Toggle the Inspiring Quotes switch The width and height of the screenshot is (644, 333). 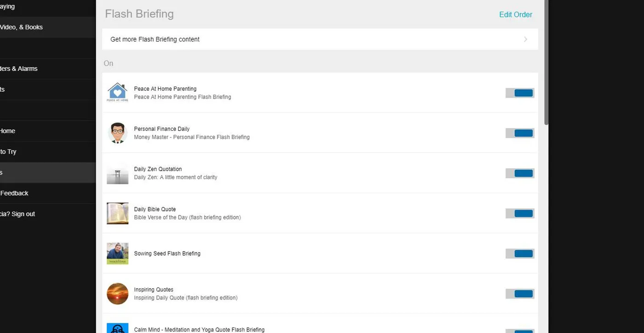519,293
